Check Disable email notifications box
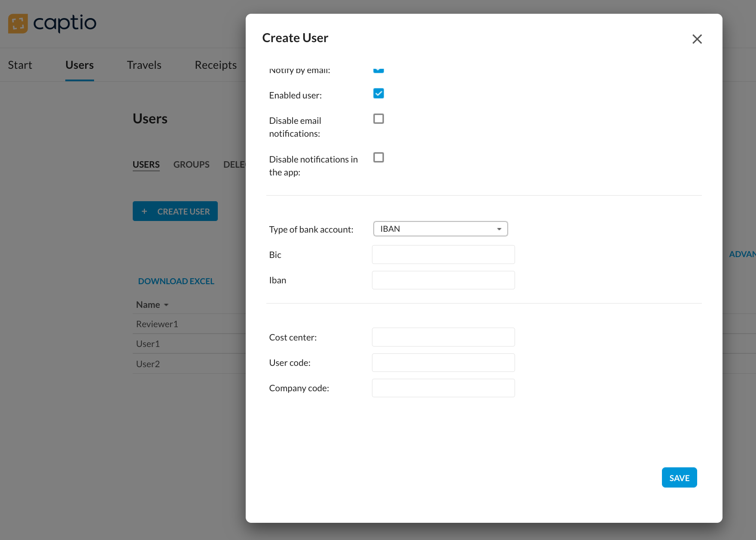The image size is (756, 540). (x=378, y=119)
